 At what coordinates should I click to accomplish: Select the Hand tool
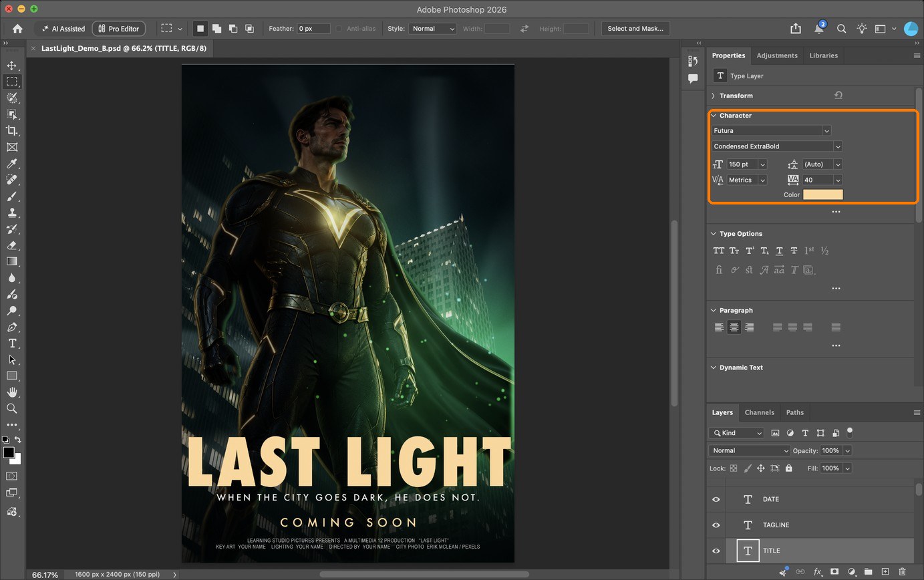12,392
